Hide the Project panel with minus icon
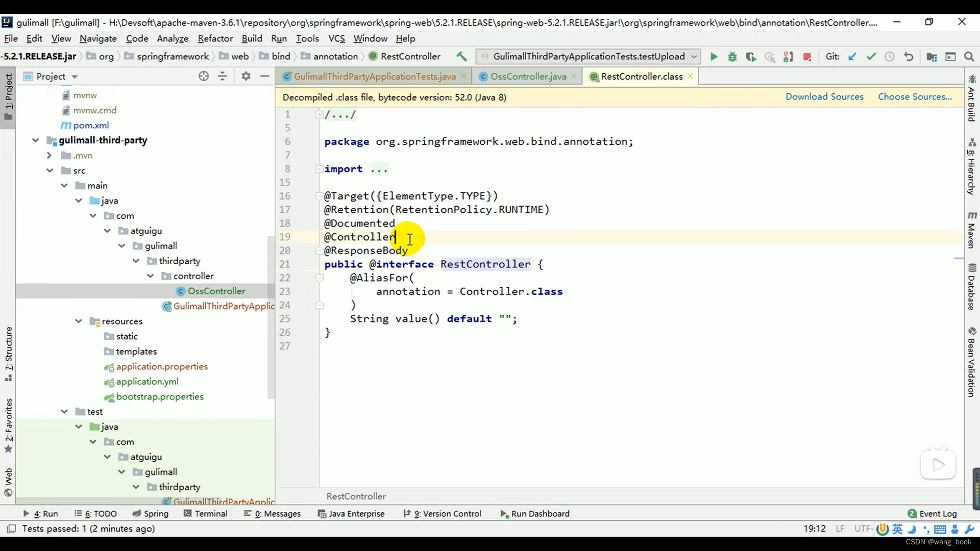Screen dimensions: 980x551 264,76
